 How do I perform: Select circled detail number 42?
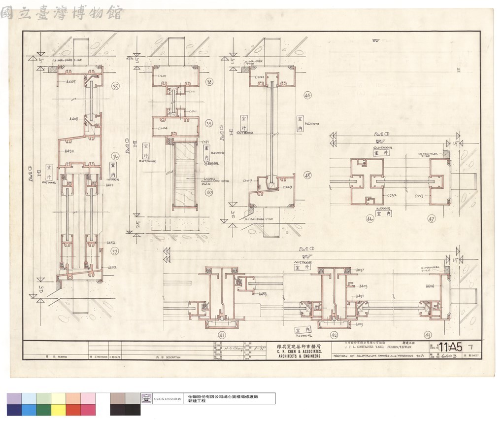pos(334,335)
